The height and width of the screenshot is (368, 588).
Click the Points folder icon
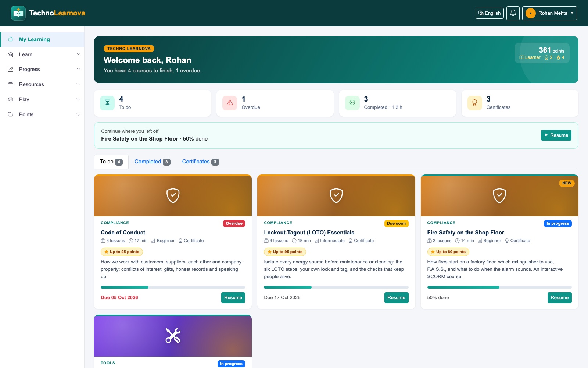click(11, 114)
